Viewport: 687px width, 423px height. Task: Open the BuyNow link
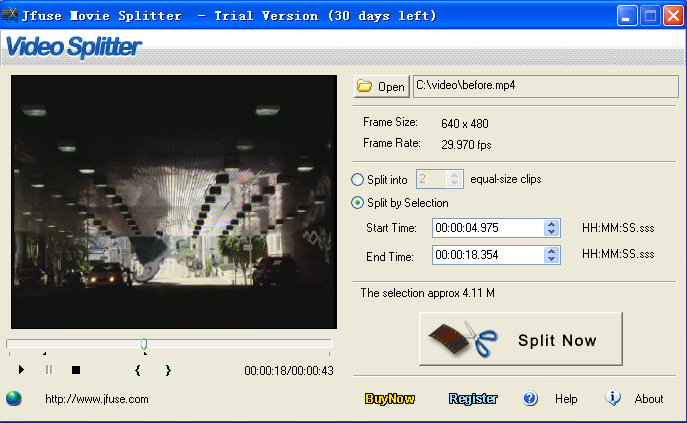(x=390, y=399)
